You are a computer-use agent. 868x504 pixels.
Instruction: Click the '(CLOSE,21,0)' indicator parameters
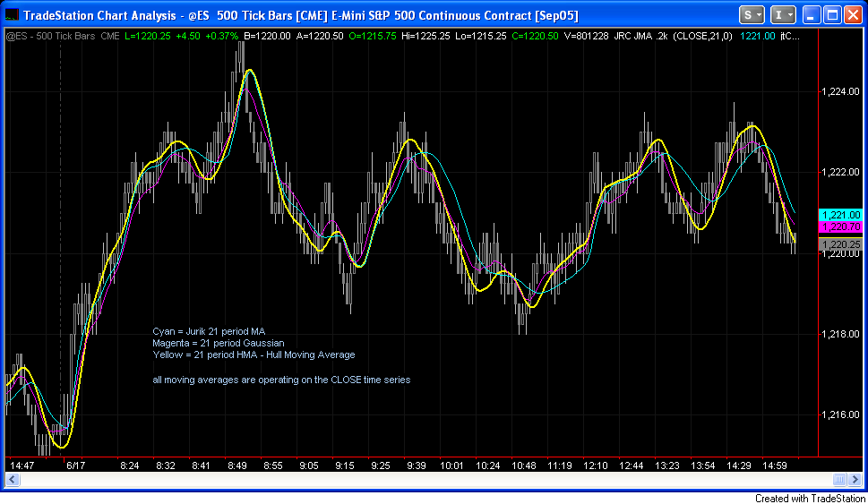[702, 36]
